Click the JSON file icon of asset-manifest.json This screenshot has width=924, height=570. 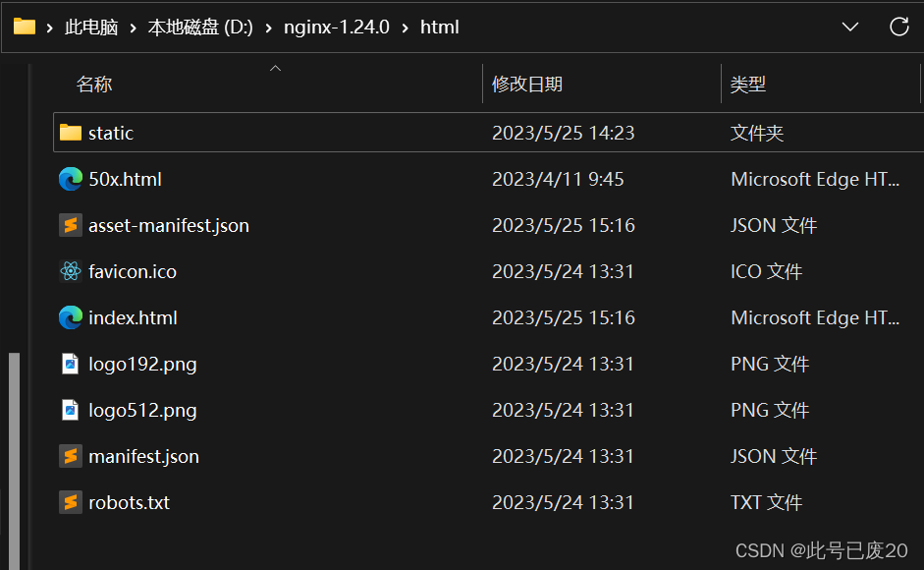69,225
